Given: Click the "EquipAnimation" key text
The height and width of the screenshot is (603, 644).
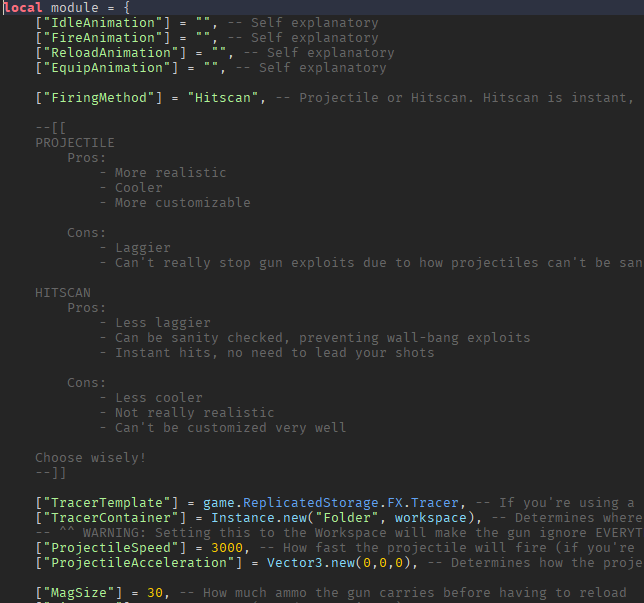Looking at the screenshot, I should click(106, 68).
